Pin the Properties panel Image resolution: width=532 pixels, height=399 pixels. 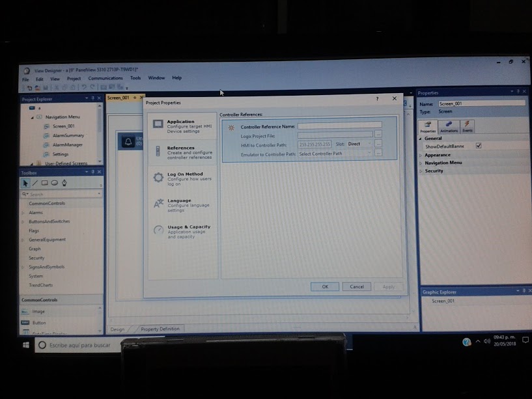tap(518, 92)
